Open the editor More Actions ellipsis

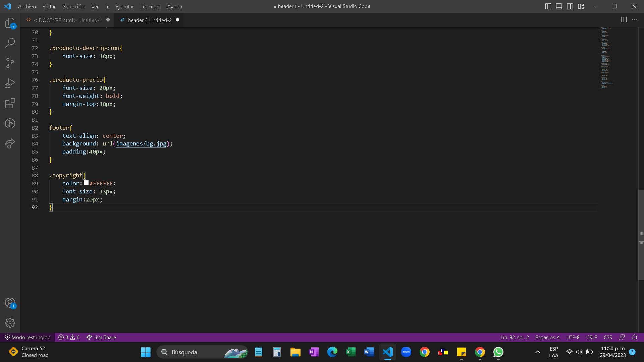[634, 20]
